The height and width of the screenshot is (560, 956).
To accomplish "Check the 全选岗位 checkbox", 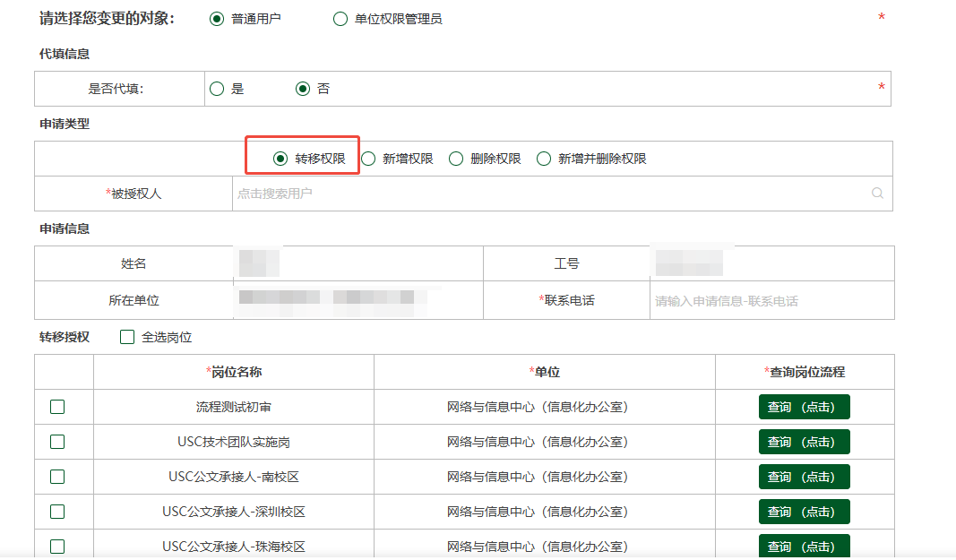I will pyautogui.click(x=127, y=337).
